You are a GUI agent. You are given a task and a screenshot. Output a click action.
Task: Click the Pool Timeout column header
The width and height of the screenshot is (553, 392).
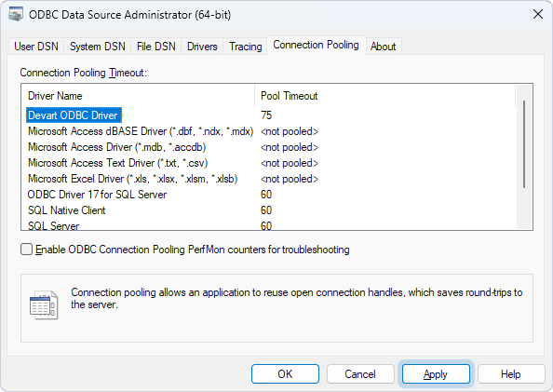[x=384, y=96]
